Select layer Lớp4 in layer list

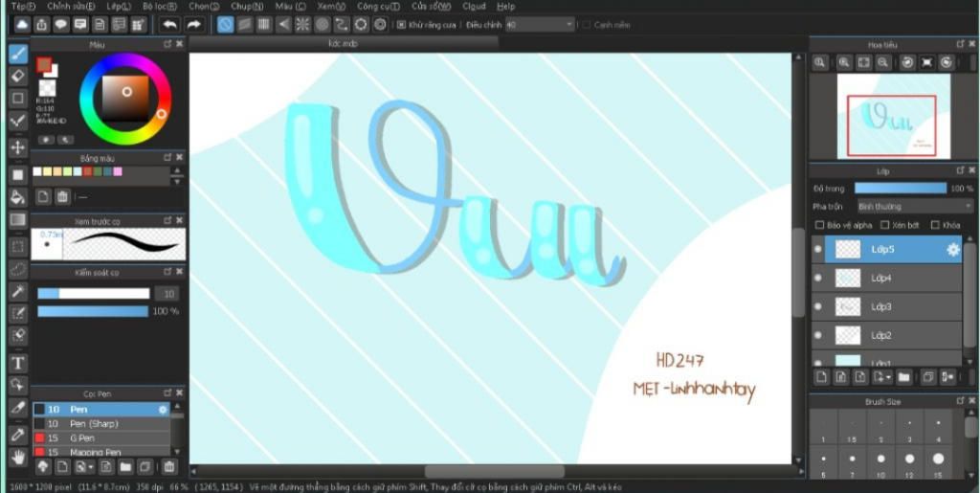tap(886, 278)
